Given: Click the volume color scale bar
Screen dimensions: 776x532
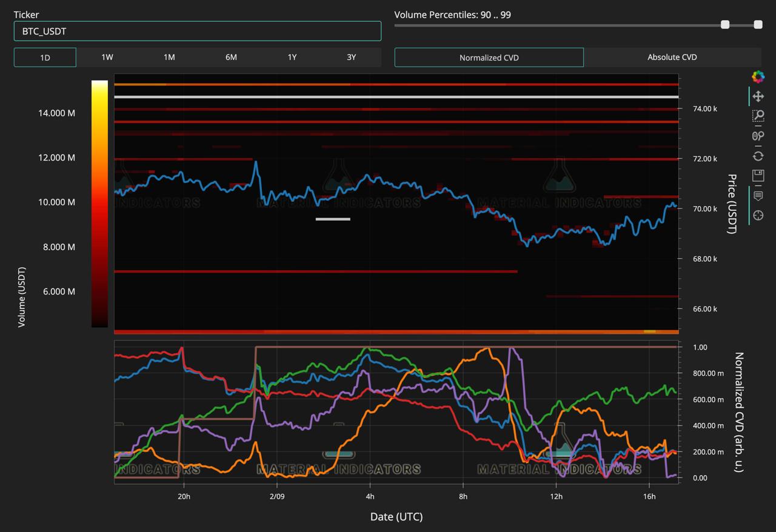Looking at the screenshot, I should (99, 204).
